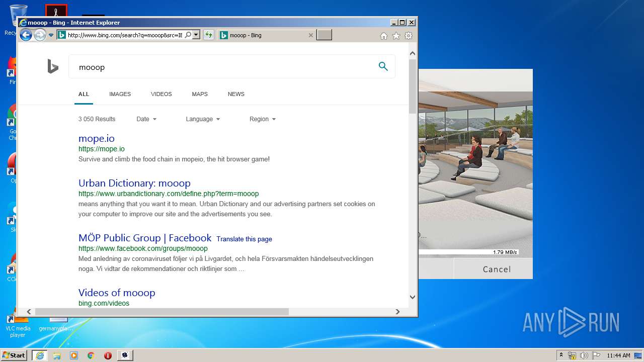Click the download progress bar showing 1.79 MB/s

click(469, 252)
